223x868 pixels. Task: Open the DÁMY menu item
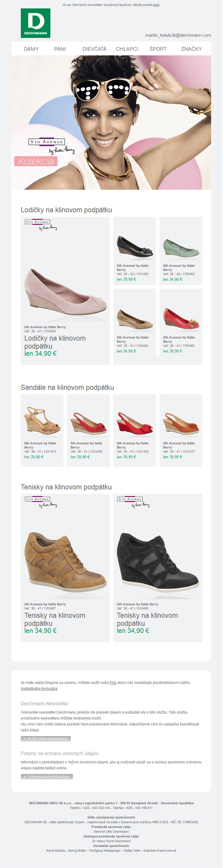point(31,49)
